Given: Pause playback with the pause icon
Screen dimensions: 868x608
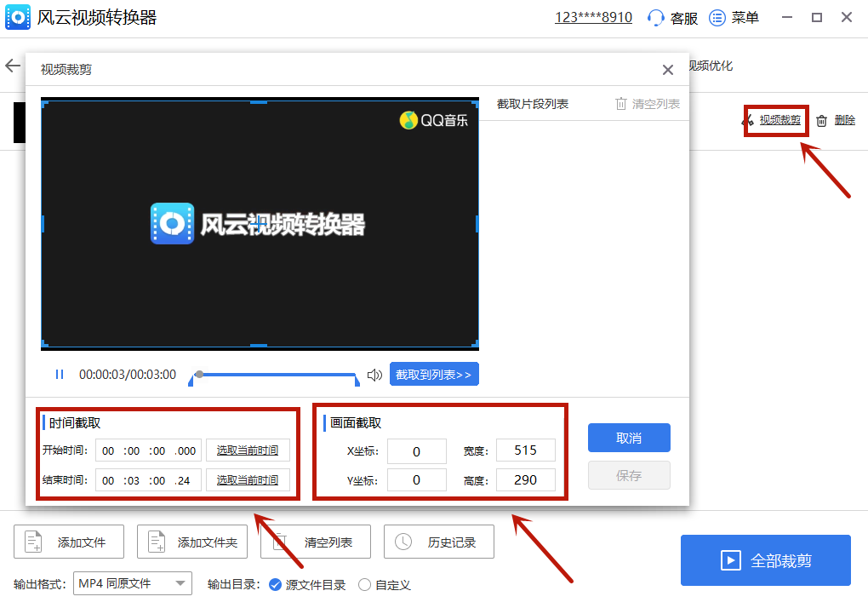Looking at the screenshot, I should point(60,375).
